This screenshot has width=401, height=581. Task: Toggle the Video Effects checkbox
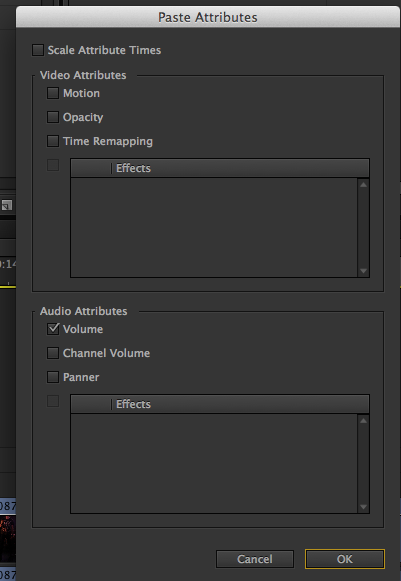point(53,165)
